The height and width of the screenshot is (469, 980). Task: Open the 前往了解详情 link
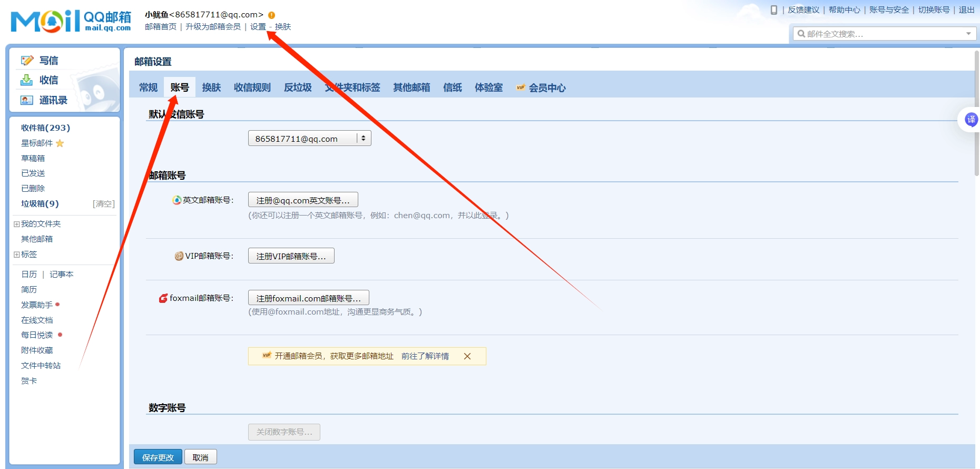[425, 356]
